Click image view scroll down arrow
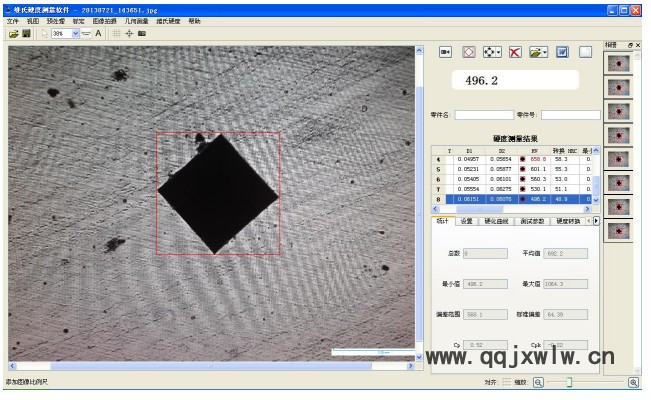Screen dimensions: 651x400 (419, 357)
